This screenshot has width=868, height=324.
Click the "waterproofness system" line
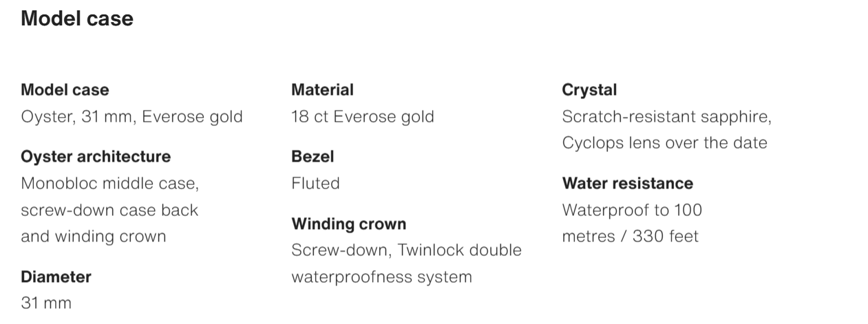click(x=381, y=277)
